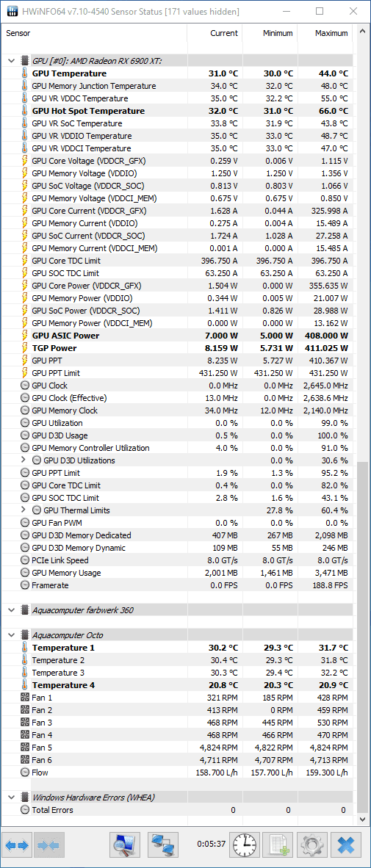
Task: Click the Maximum column header
Action: point(325,33)
